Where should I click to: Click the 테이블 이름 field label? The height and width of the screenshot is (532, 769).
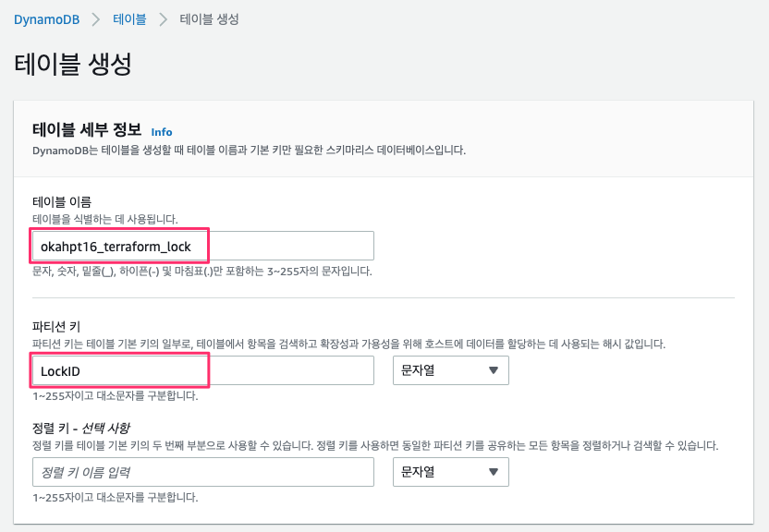[62, 202]
